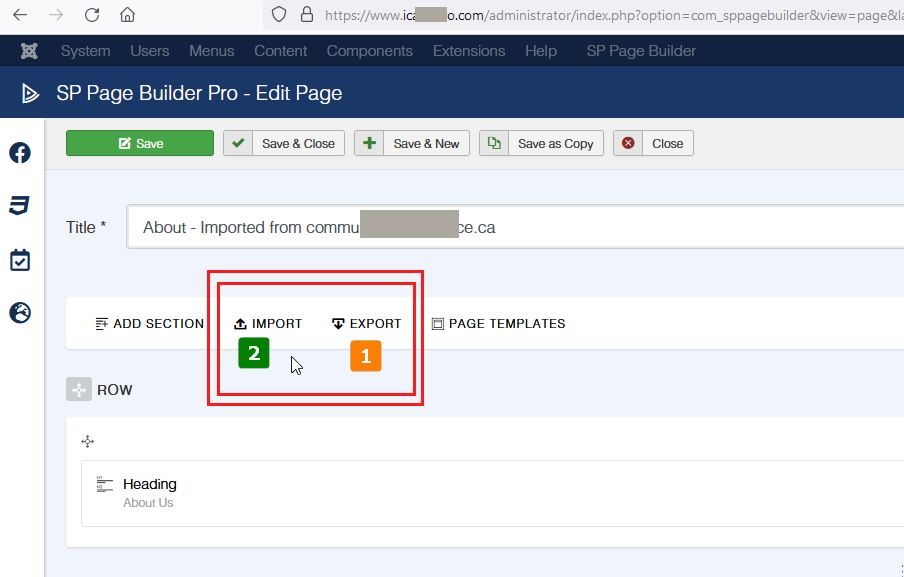Click the ROW label
Image resolution: width=904 pixels, height=577 pixels.
point(115,390)
